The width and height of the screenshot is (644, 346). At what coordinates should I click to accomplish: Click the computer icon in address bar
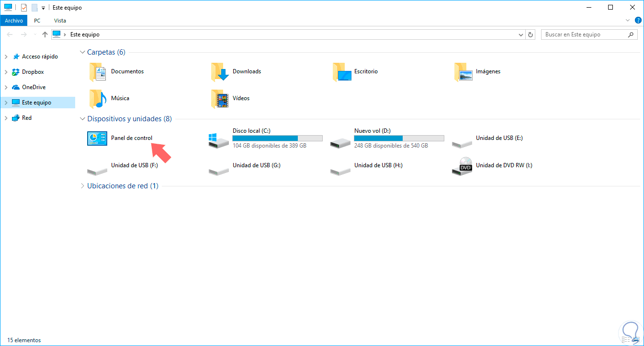click(x=57, y=35)
